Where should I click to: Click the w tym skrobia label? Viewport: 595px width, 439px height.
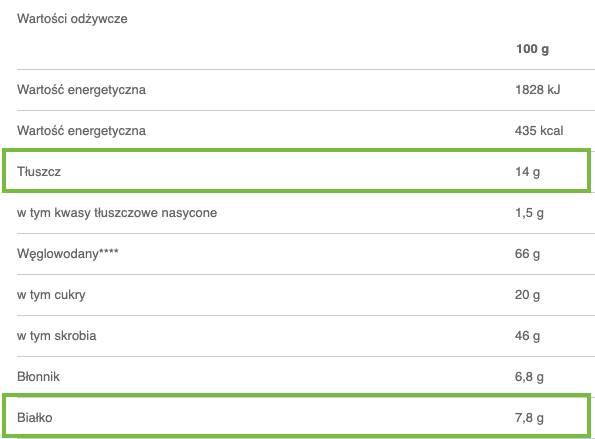57,336
